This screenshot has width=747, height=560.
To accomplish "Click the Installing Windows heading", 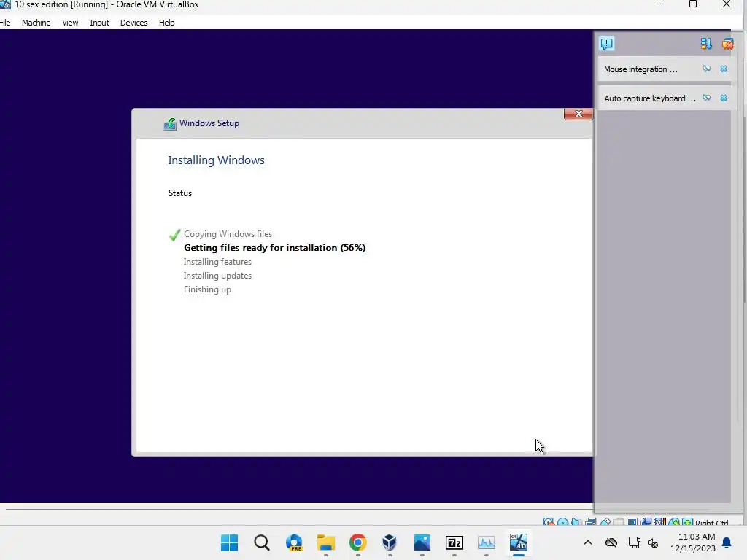I will point(216,160).
